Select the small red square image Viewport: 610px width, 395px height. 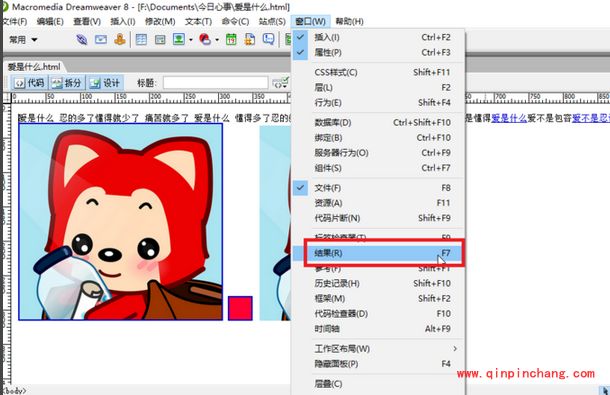pyautogui.click(x=240, y=308)
